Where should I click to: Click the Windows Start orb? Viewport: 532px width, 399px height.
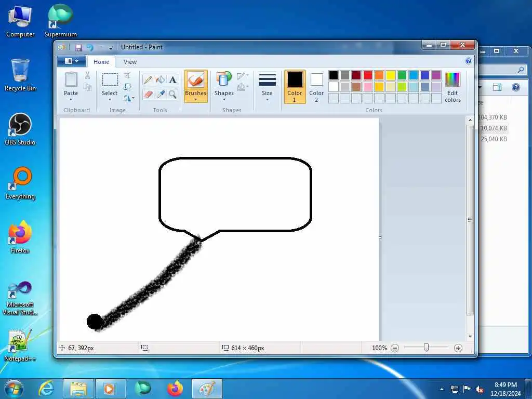(x=14, y=389)
